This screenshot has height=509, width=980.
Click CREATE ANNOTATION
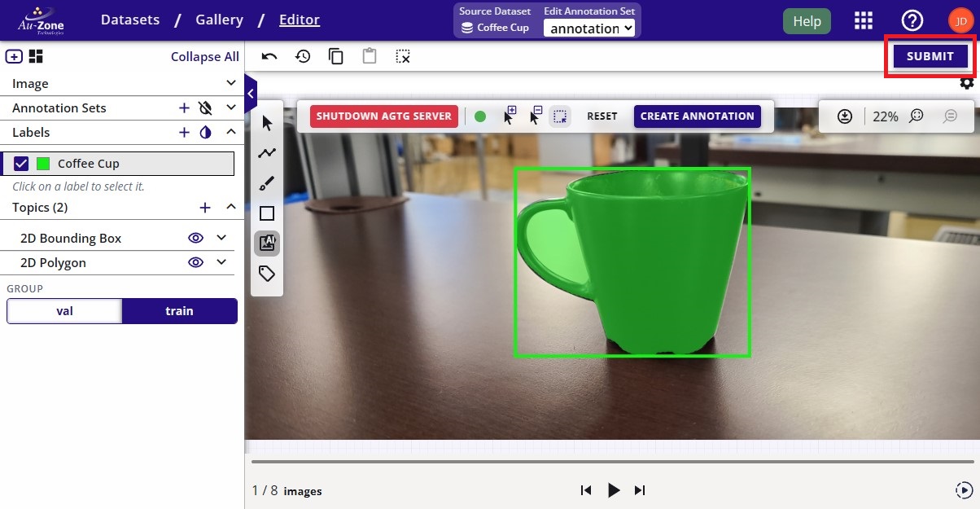point(698,116)
